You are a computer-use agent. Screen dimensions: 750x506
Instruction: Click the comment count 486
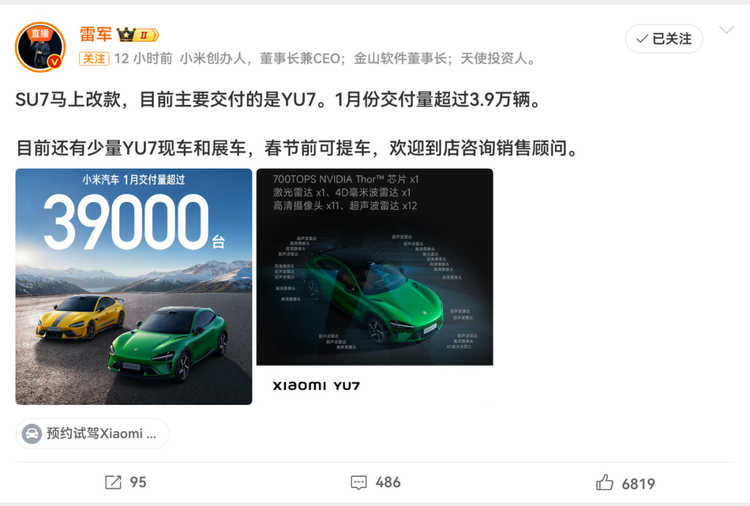tap(388, 482)
